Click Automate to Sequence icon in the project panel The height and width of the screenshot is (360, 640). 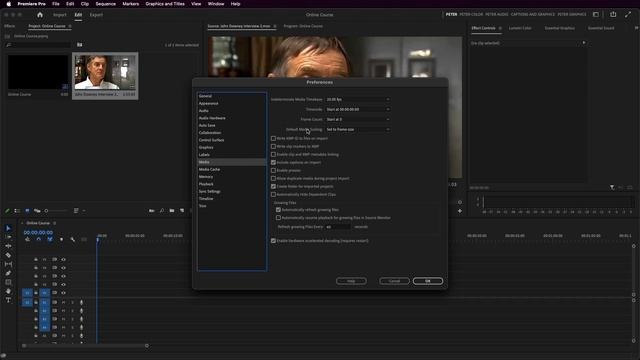coord(152,211)
